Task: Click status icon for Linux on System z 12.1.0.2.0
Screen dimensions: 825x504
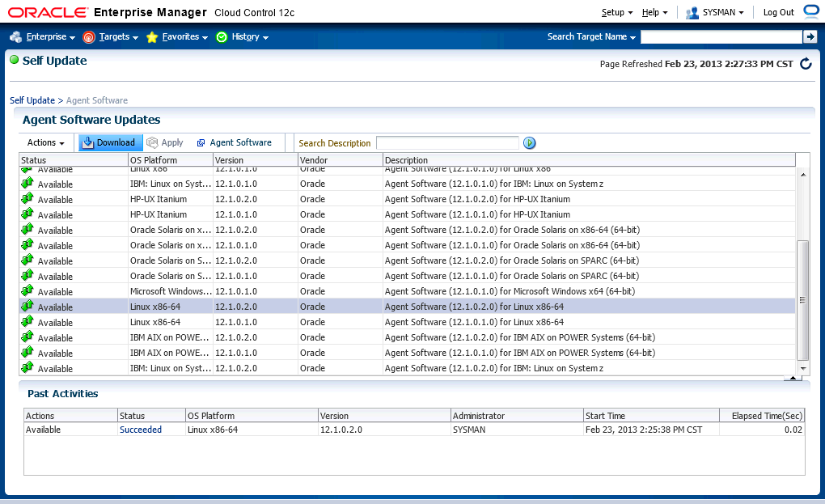Action: tap(27, 368)
